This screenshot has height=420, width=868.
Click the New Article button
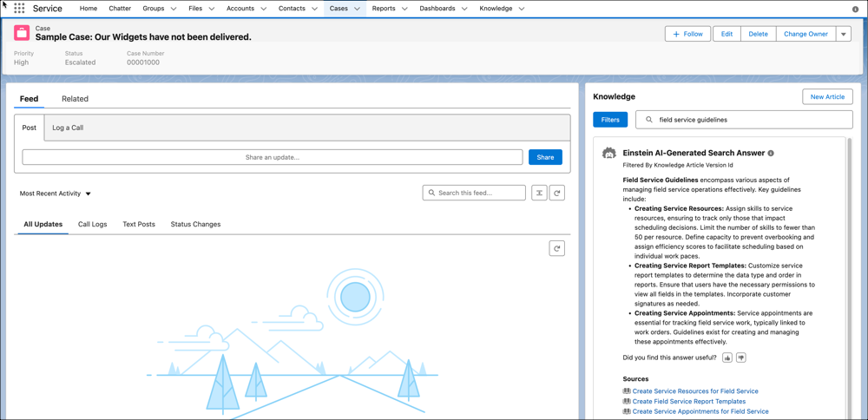pos(827,96)
